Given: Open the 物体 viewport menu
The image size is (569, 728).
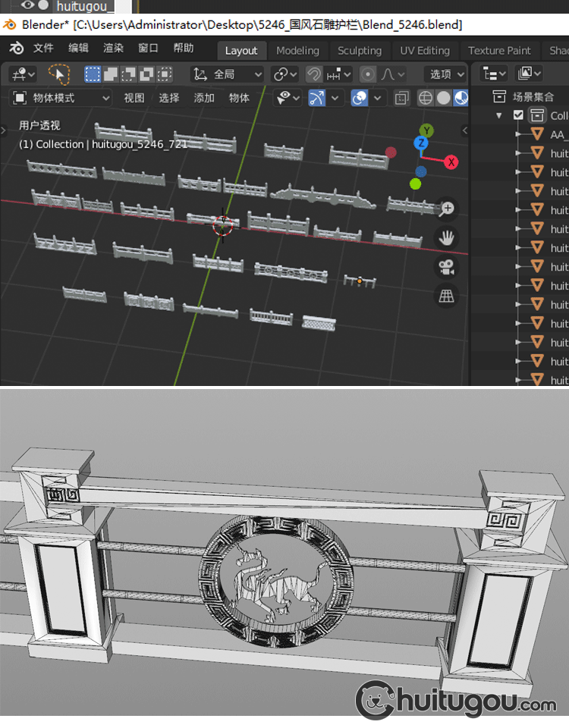Looking at the screenshot, I should coord(239,98).
